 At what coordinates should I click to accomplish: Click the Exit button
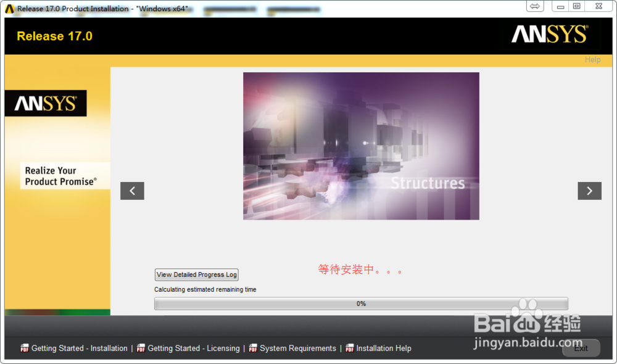(x=581, y=348)
